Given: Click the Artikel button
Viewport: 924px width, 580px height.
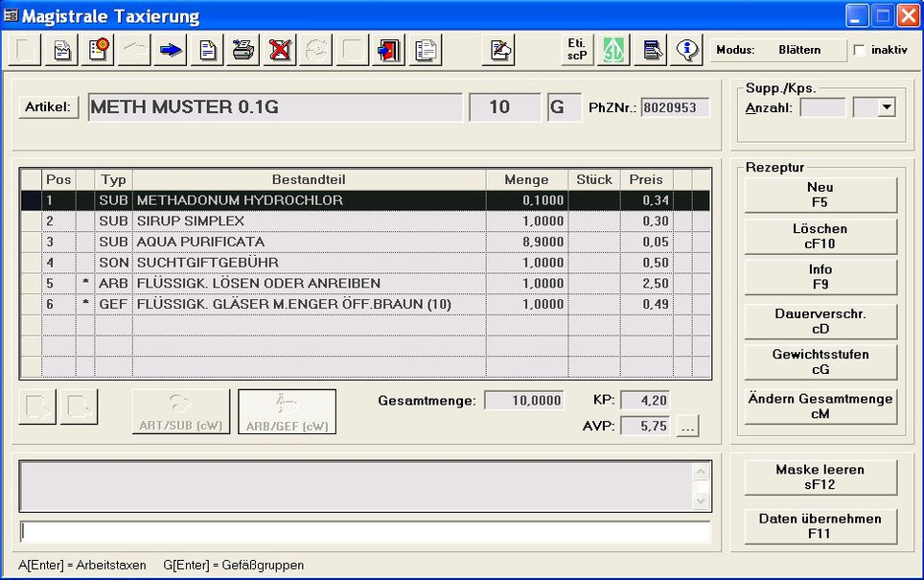Looking at the screenshot, I should (x=48, y=107).
